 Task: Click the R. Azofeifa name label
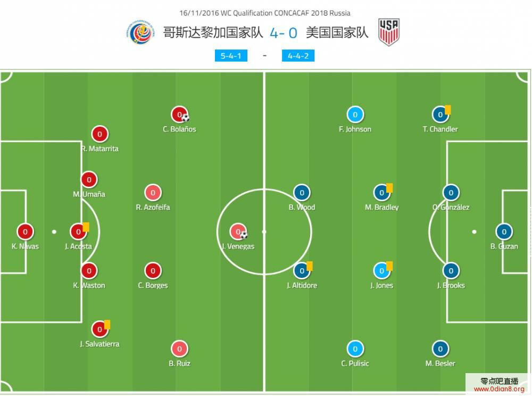coord(153,207)
